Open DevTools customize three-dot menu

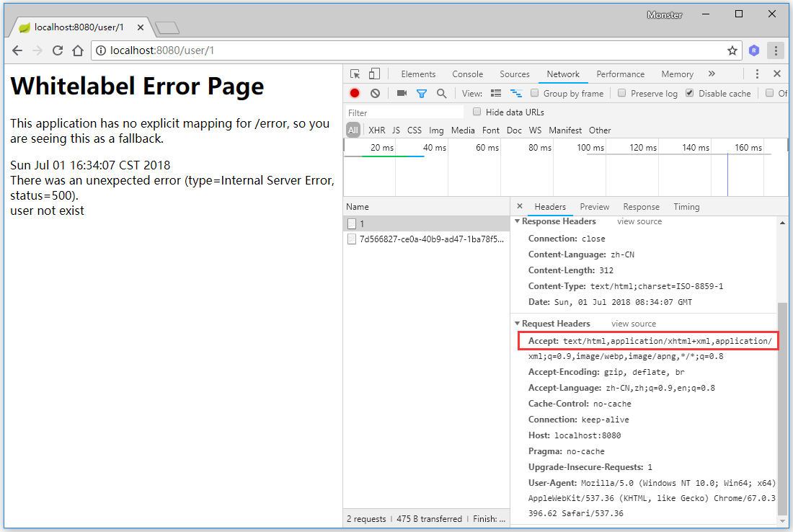[x=757, y=74]
